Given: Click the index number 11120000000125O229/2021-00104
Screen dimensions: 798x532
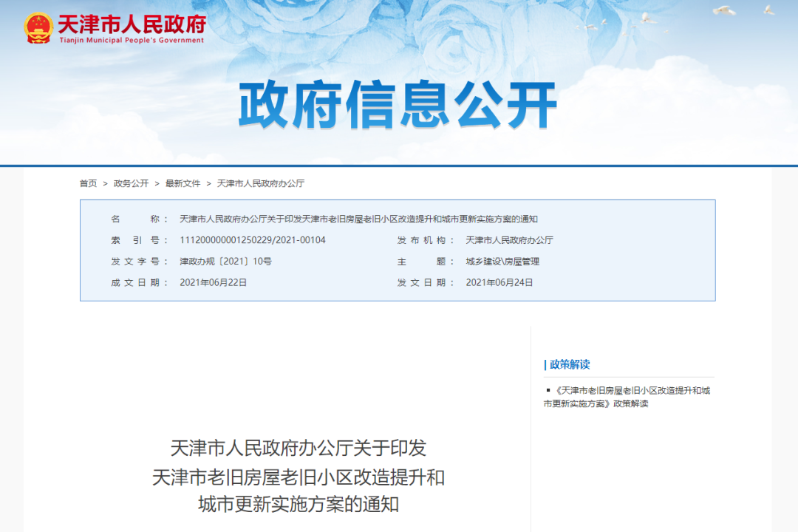Looking at the screenshot, I should click(x=253, y=240).
